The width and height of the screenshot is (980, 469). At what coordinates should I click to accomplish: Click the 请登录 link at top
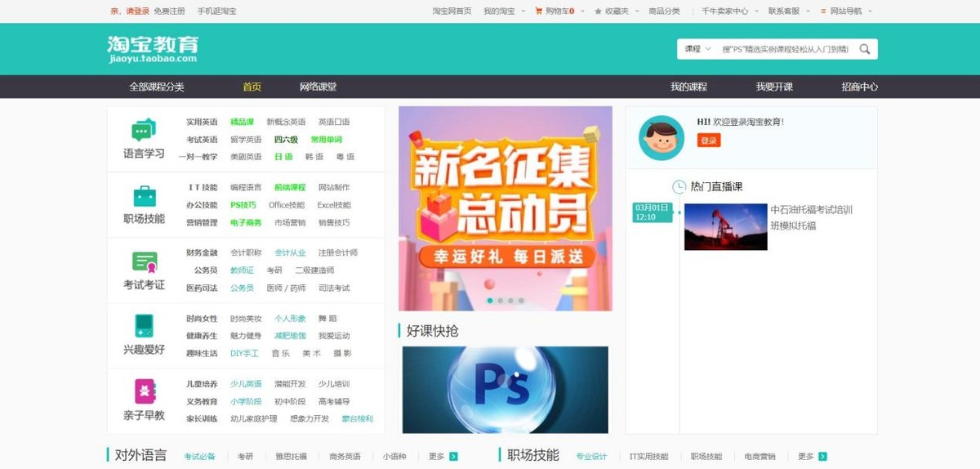(x=138, y=11)
